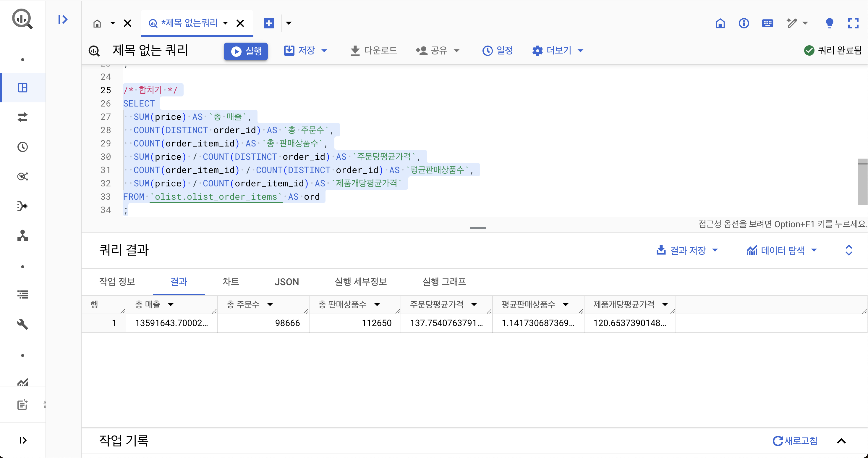Toggle the explorer panel collapse arrow
This screenshot has height=458, width=868.
63,20
